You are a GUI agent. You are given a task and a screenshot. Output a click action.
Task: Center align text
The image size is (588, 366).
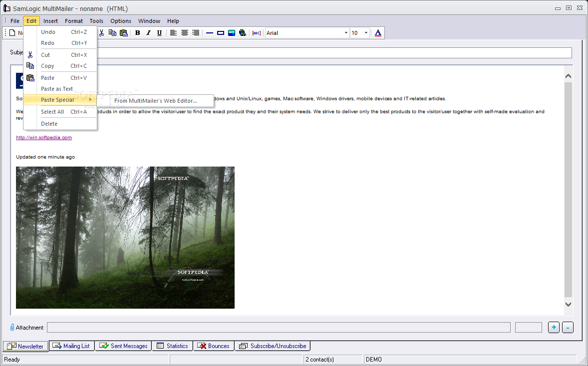(x=185, y=33)
